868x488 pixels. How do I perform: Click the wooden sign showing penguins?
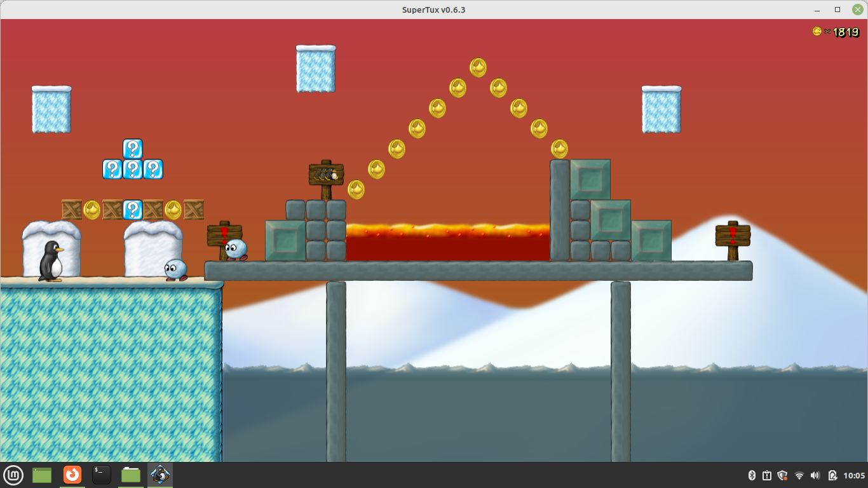coord(326,174)
